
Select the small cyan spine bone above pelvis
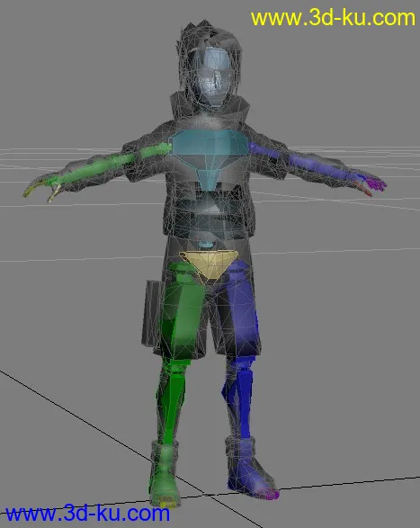click(x=205, y=245)
